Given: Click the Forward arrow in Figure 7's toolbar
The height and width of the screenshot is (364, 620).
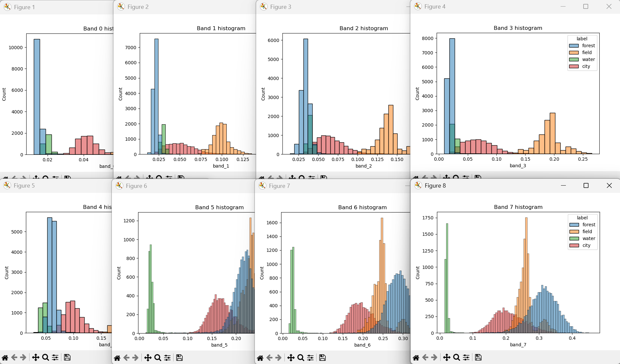Looking at the screenshot, I should click(x=279, y=358).
